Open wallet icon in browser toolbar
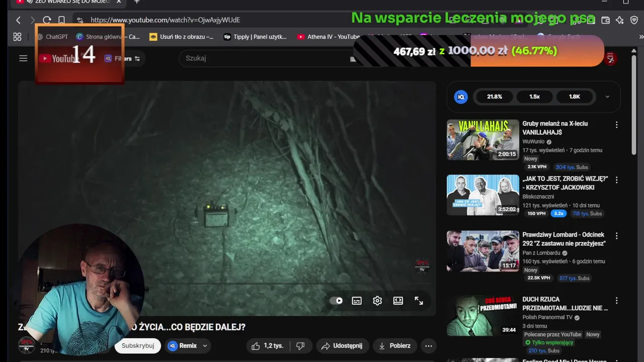This screenshot has width=644, height=362. click(x=606, y=20)
